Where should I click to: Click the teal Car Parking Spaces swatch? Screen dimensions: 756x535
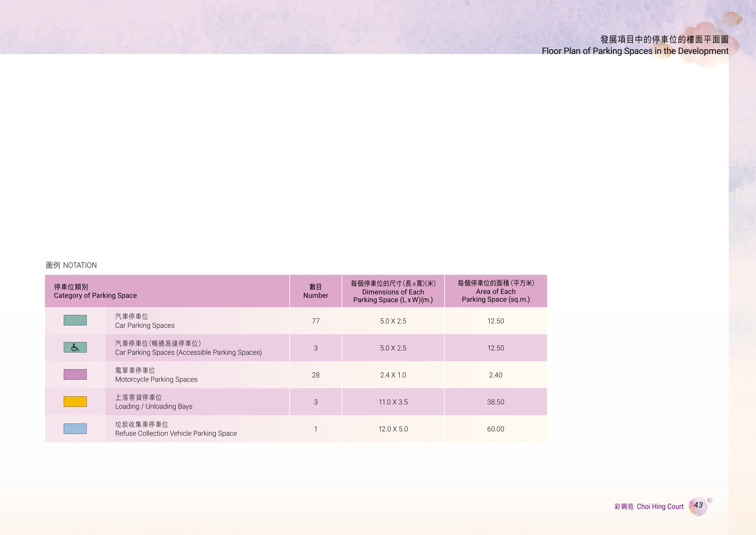[75, 320]
